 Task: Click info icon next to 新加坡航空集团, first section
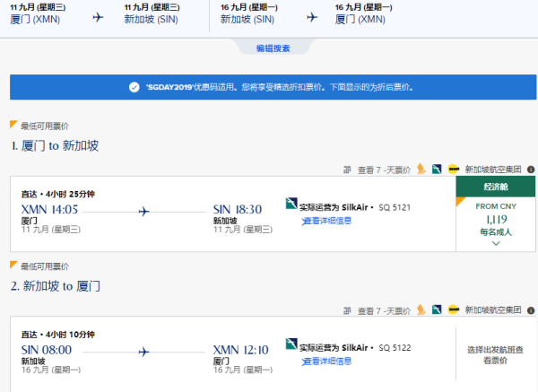tap(531, 170)
